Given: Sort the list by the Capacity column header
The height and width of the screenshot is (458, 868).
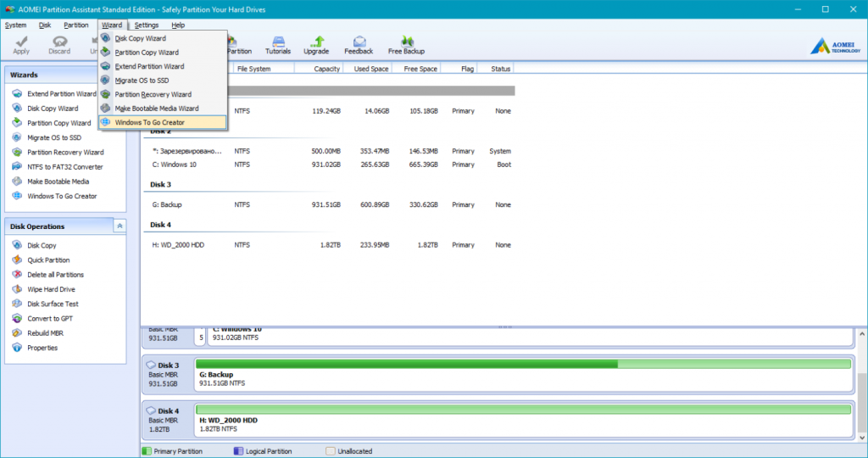Looking at the screenshot, I should tap(326, 69).
